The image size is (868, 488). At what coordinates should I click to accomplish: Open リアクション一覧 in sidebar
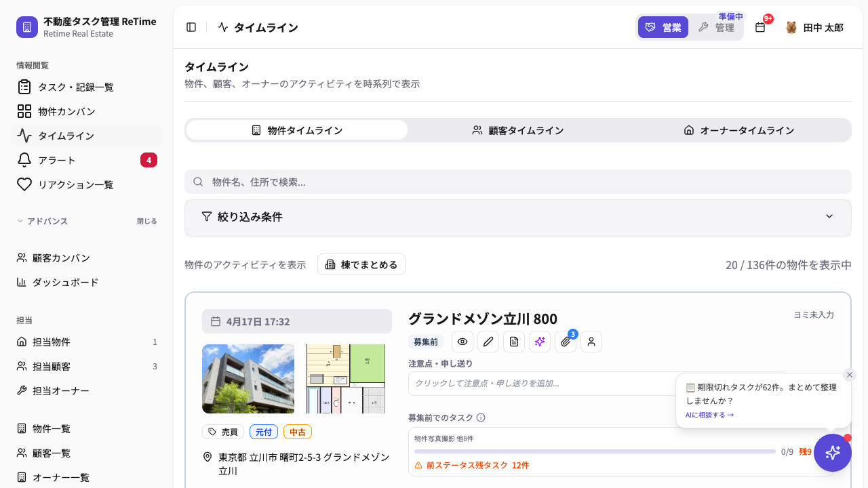point(87,184)
